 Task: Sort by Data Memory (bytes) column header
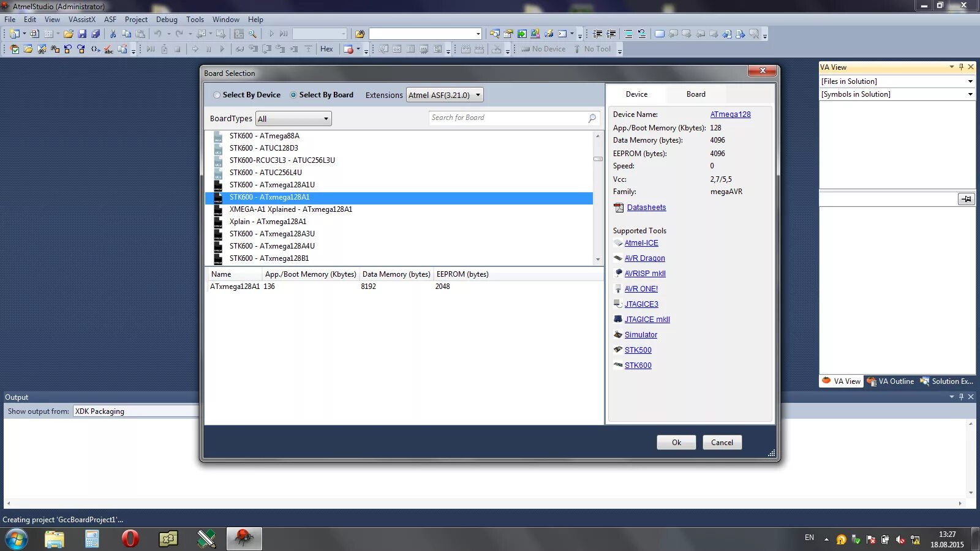396,274
